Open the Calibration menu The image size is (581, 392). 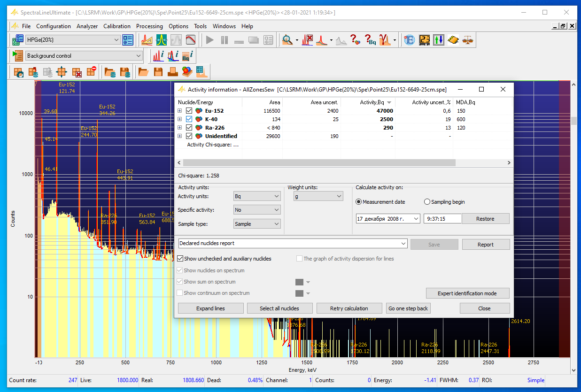(x=117, y=26)
